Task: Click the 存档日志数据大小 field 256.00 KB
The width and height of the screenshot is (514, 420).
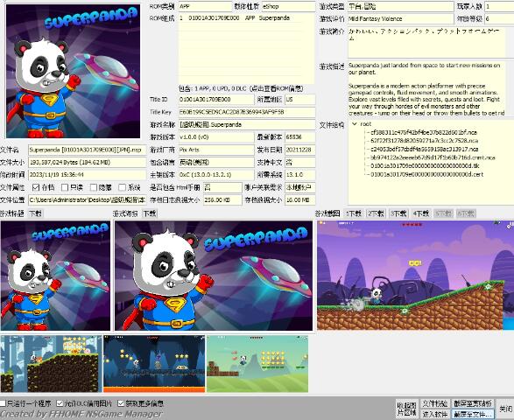Action: [x=222, y=199]
